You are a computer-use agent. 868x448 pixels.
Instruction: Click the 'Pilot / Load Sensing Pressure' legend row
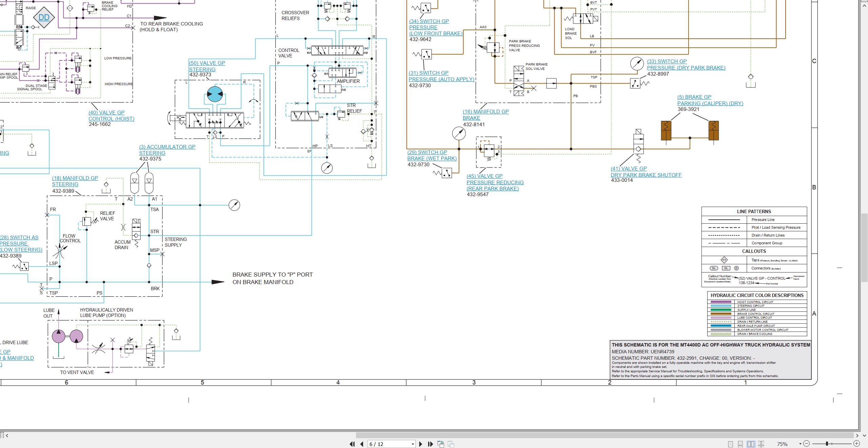[754, 227]
